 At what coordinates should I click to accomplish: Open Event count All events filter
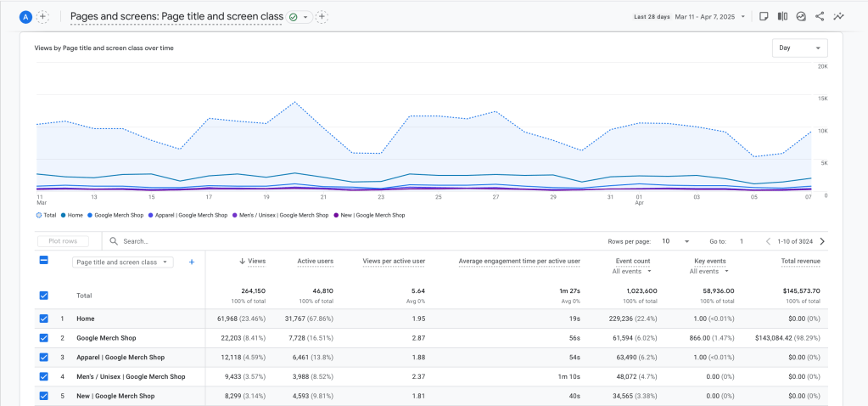[x=631, y=272]
